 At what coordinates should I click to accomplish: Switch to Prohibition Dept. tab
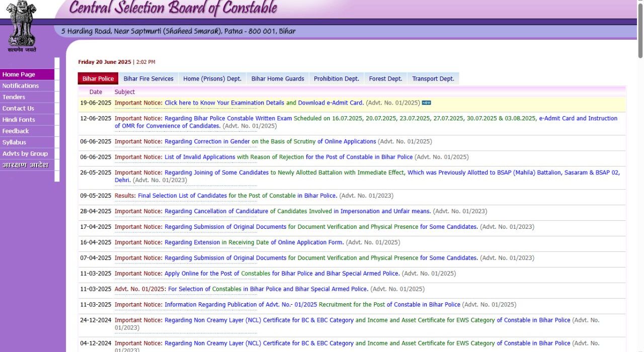[337, 78]
